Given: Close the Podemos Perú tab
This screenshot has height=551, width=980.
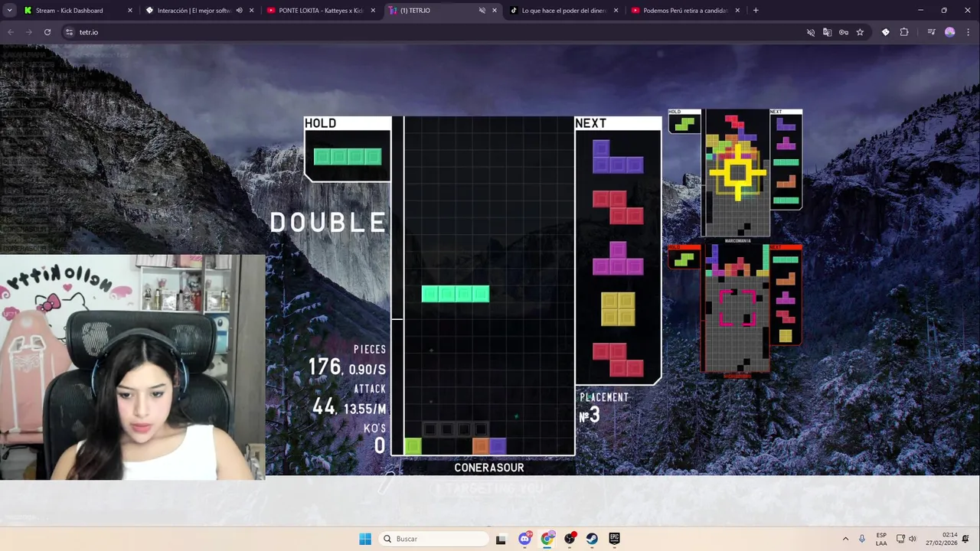Looking at the screenshot, I should [737, 11].
